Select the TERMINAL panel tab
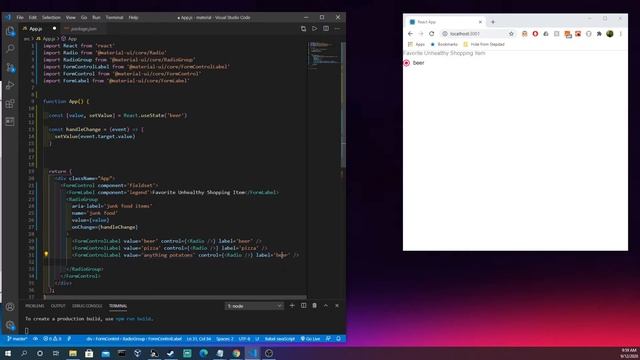 (x=118, y=306)
